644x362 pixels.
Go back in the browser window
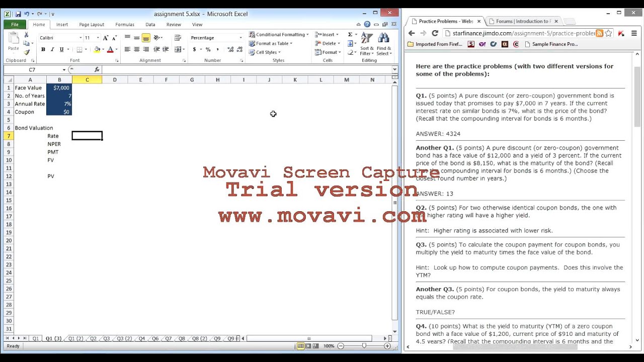[412, 33]
